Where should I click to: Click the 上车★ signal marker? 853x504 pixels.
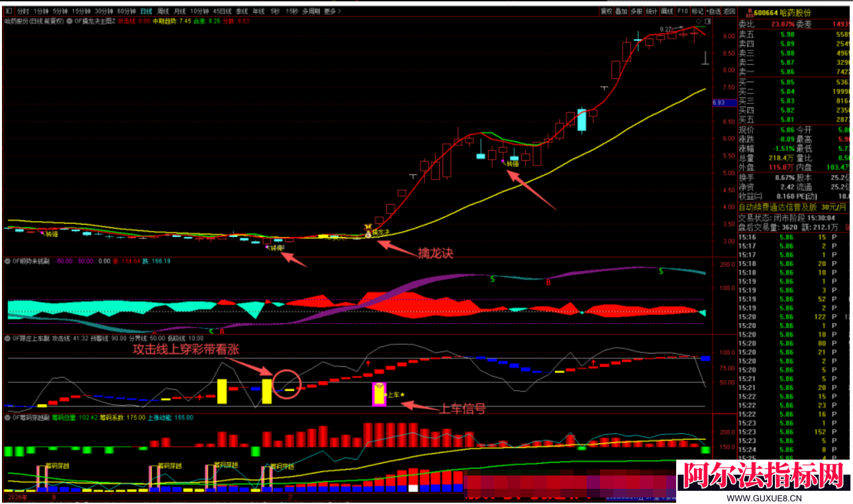[395, 395]
